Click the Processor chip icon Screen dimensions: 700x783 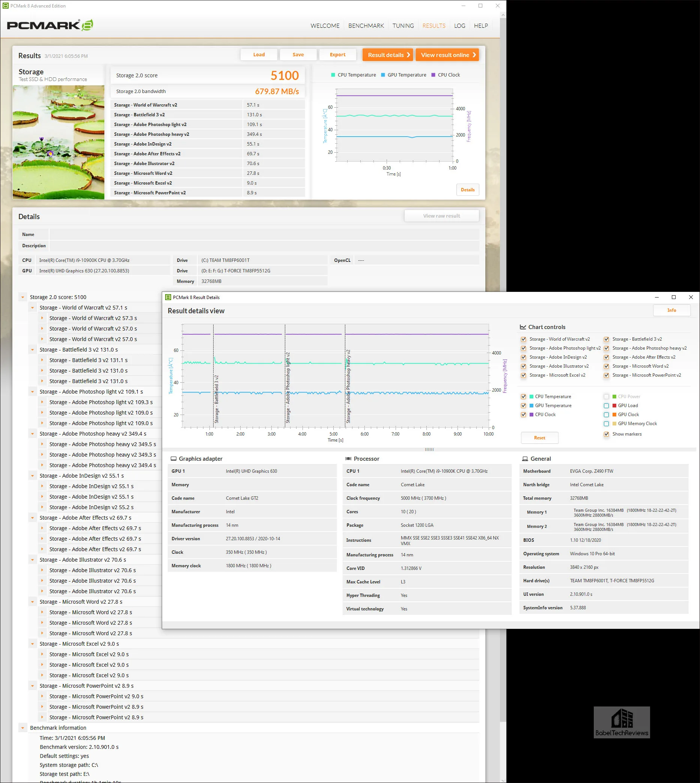(348, 458)
